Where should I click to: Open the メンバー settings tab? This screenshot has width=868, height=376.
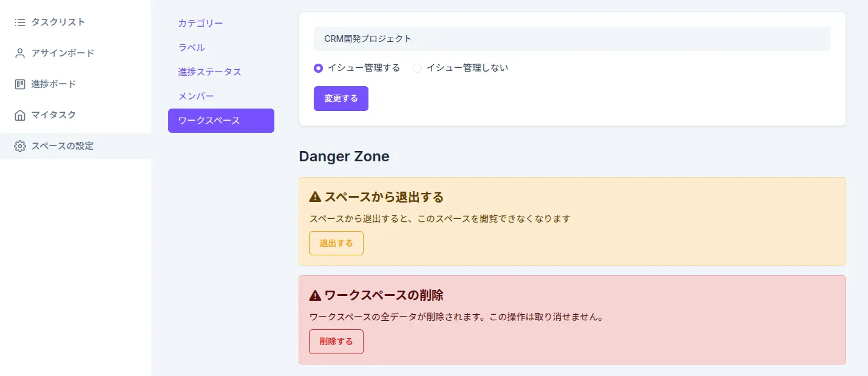click(195, 96)
